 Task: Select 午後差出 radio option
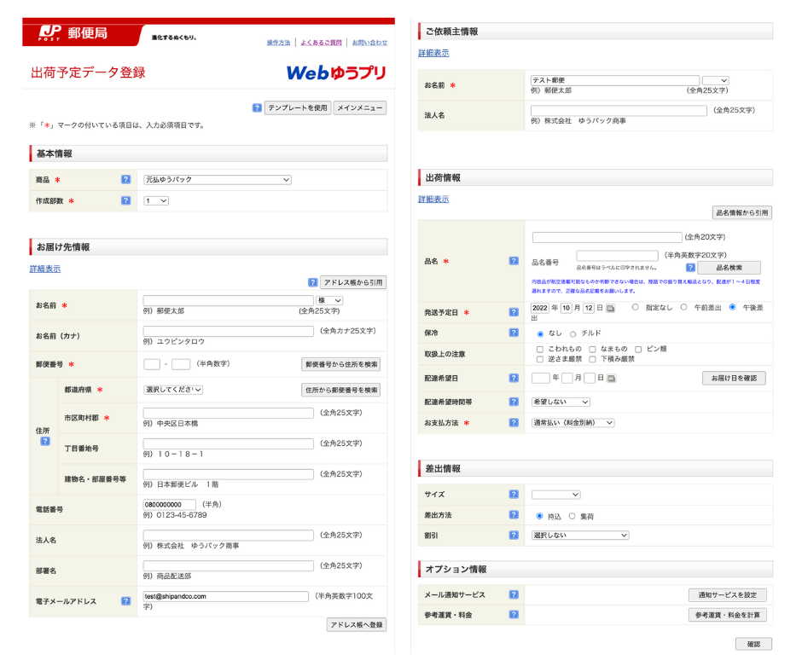point(732,307)
